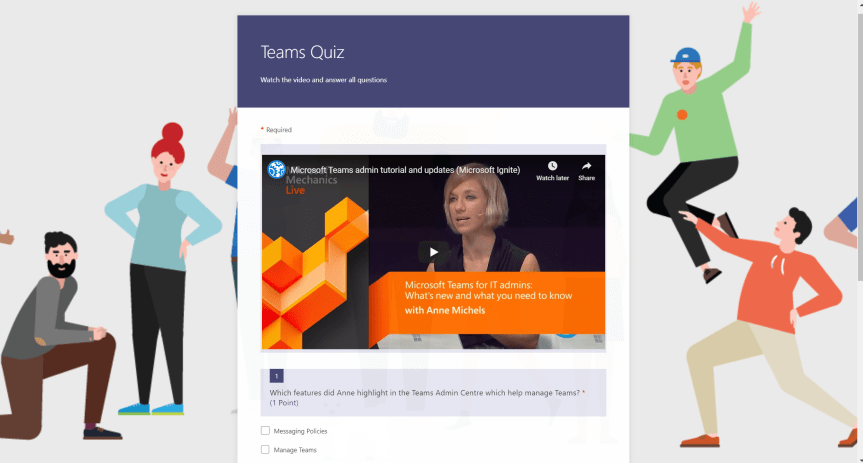Check the Messaging Policies checkbox

[x=265, y=431]
